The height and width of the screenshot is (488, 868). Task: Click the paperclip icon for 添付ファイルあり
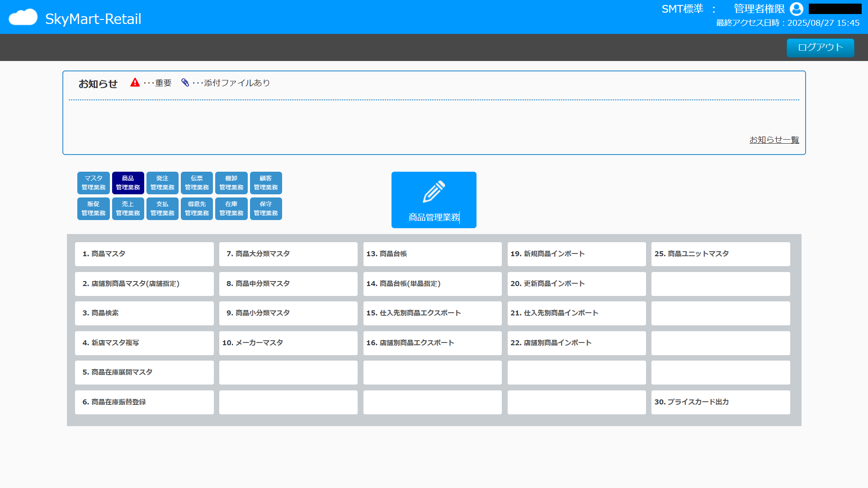pyautogui.click(x=184, y=82)
